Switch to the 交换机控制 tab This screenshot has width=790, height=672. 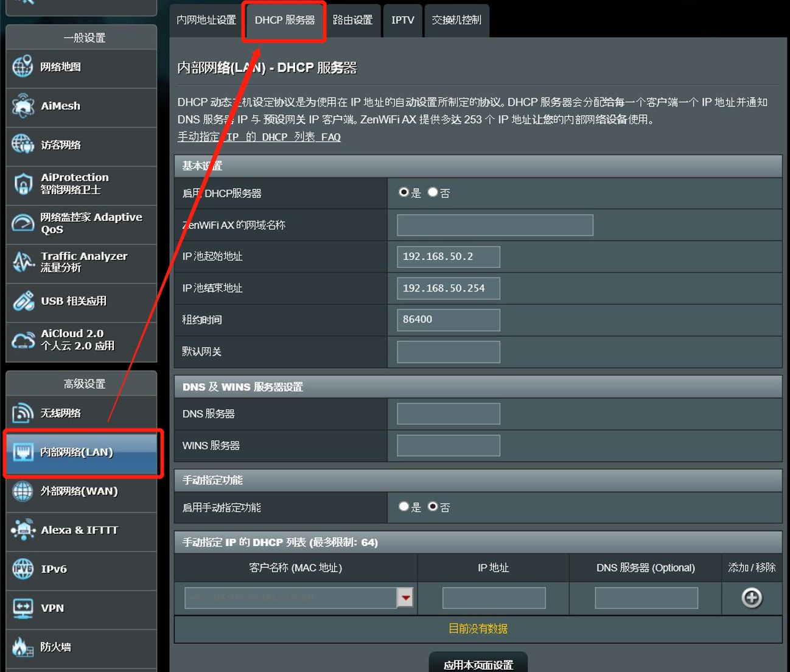click(x=456, y=20)
